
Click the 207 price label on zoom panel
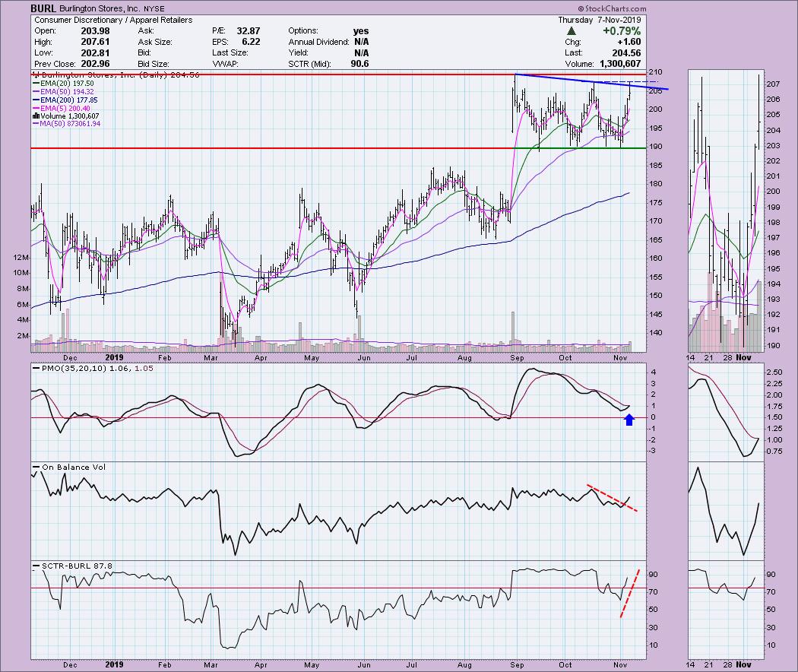tap(773, 84)
